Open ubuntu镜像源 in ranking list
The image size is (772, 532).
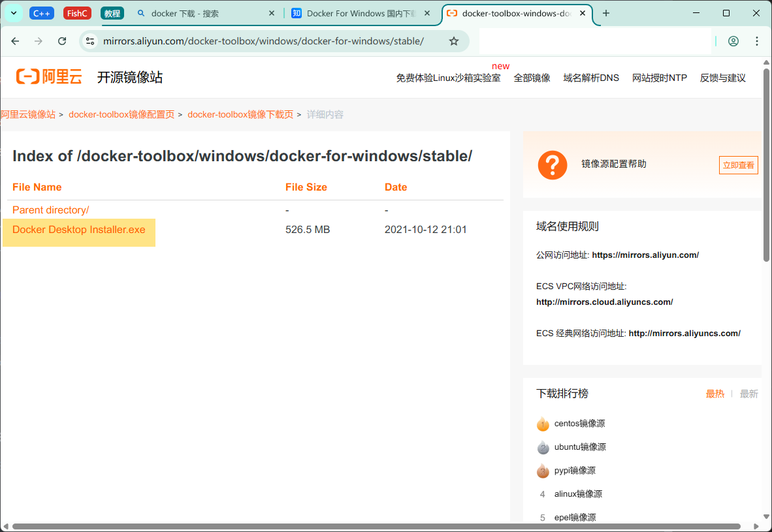pyautogui.click(x=580, y=447)
